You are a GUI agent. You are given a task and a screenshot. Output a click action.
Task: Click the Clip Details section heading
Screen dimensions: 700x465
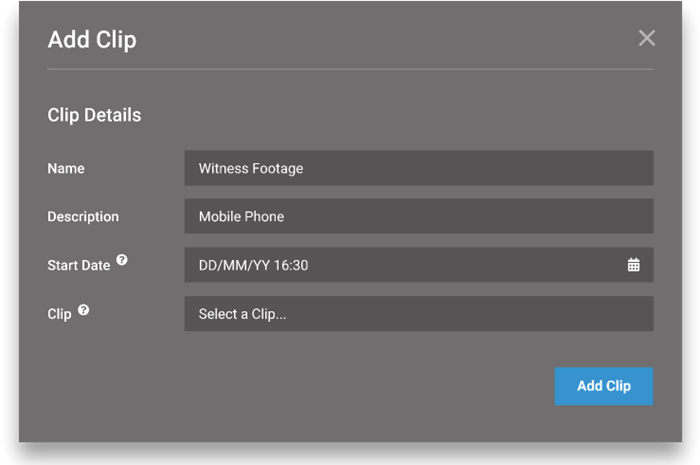pyautogui.click(x=94, y=115)
